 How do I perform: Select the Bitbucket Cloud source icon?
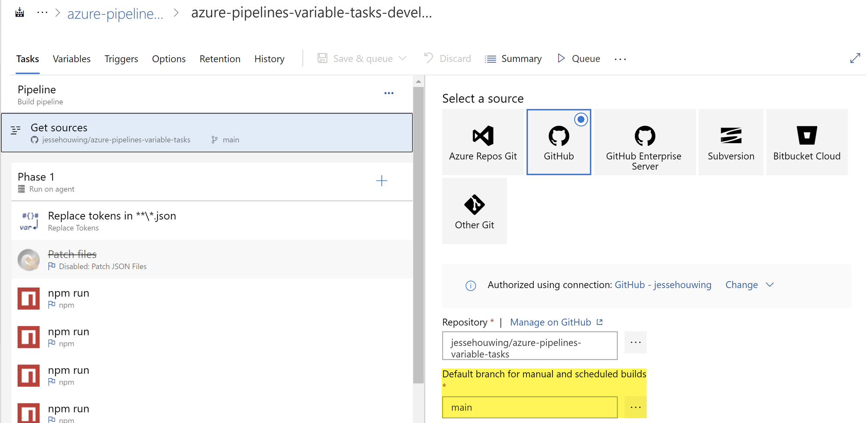[806, 136]
